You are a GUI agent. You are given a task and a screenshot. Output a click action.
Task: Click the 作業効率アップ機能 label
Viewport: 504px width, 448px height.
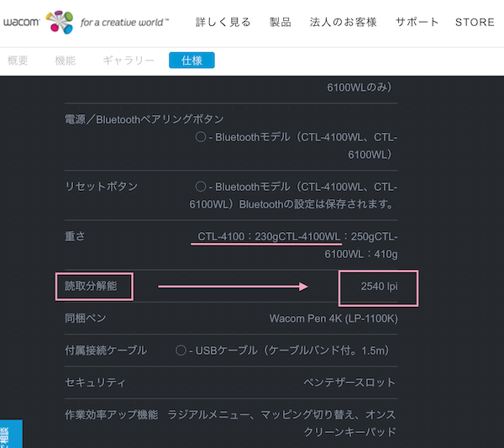tap(111, 415)
